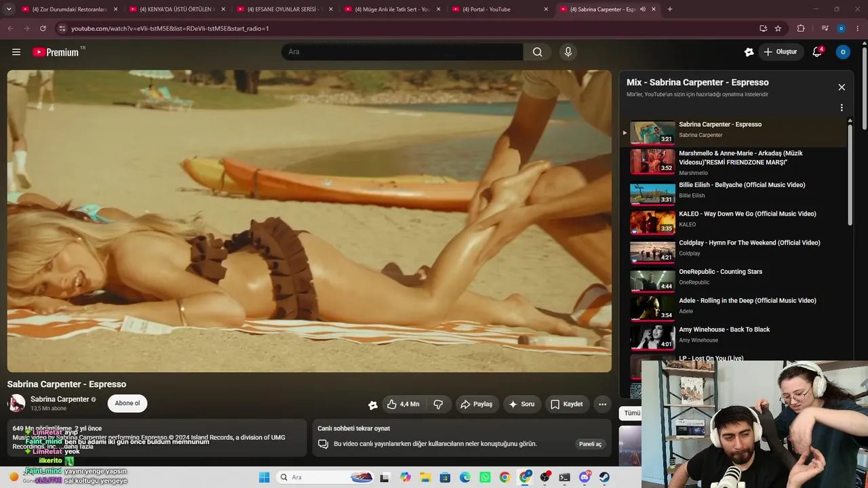Click the Soru ask button
868x488 pixels.
521,404
